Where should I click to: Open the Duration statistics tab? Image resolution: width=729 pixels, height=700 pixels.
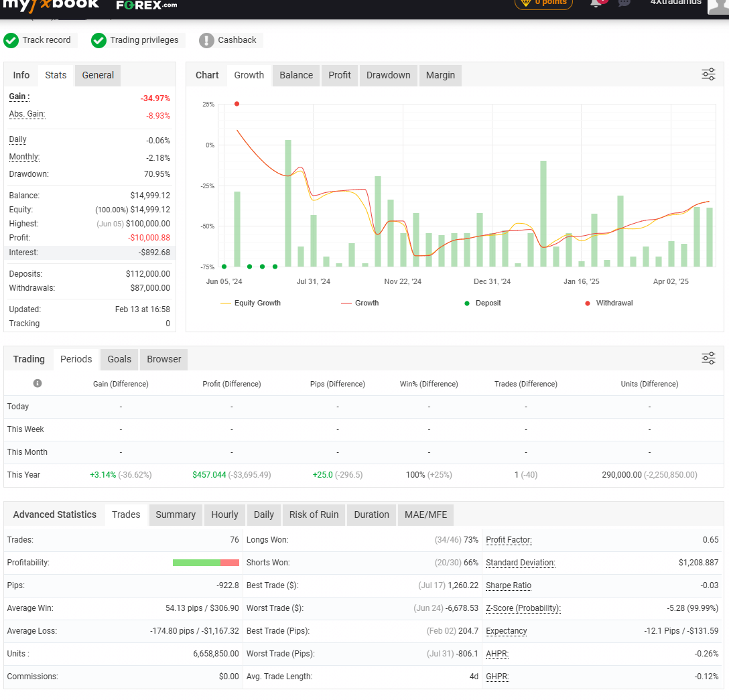click(371, 514)
